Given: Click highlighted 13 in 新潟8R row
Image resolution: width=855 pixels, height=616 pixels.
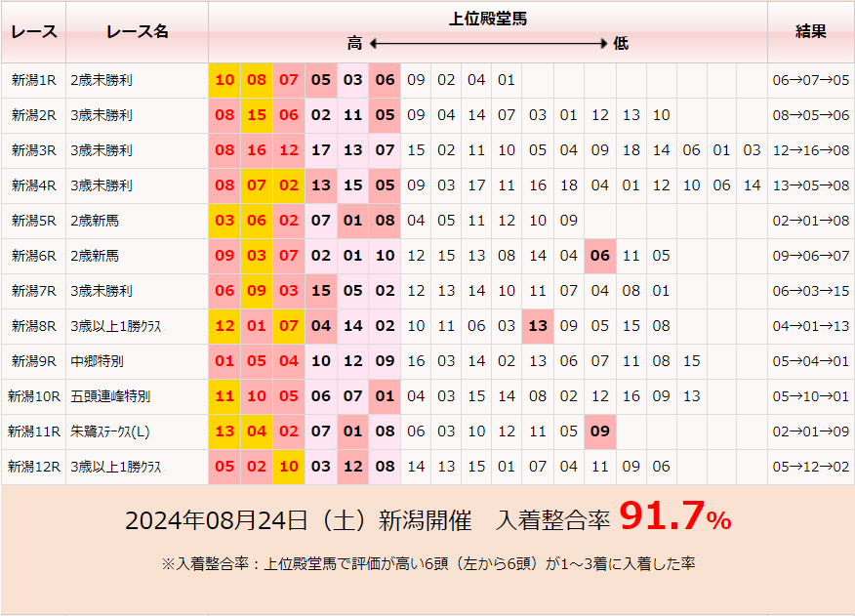Looking at the screenshot, I should point(537,326).
